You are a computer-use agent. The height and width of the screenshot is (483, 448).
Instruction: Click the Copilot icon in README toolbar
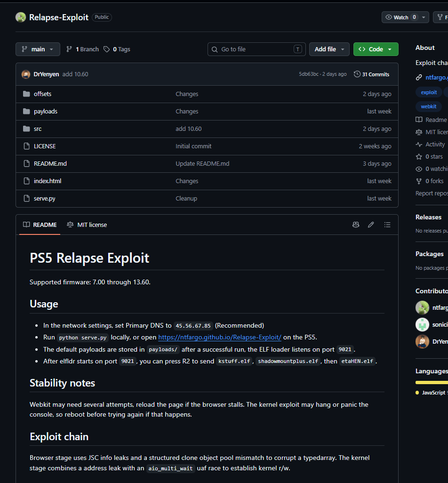point(356,225)
